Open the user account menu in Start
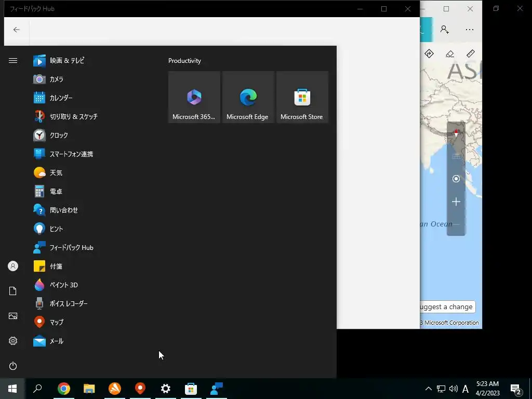532x399 pixels. [x=13, y=266]
